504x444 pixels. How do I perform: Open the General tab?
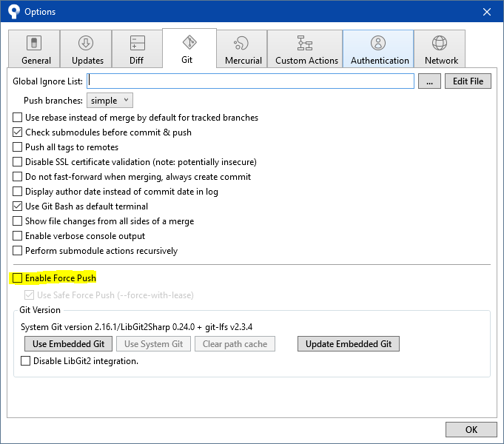[34, 49]
